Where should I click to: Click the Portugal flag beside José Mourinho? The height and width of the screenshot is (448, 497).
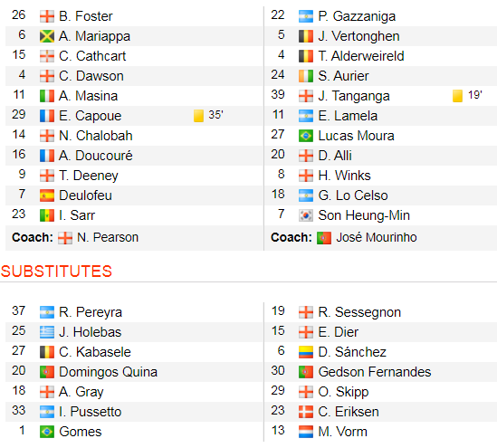[x=324, y=238]
